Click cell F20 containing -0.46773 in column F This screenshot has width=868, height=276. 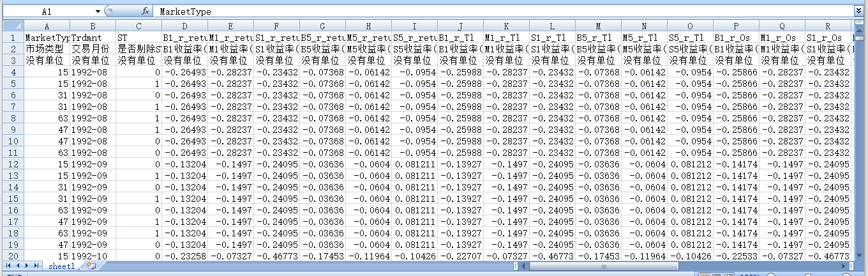pyautogui.click(x=276, y=256)
